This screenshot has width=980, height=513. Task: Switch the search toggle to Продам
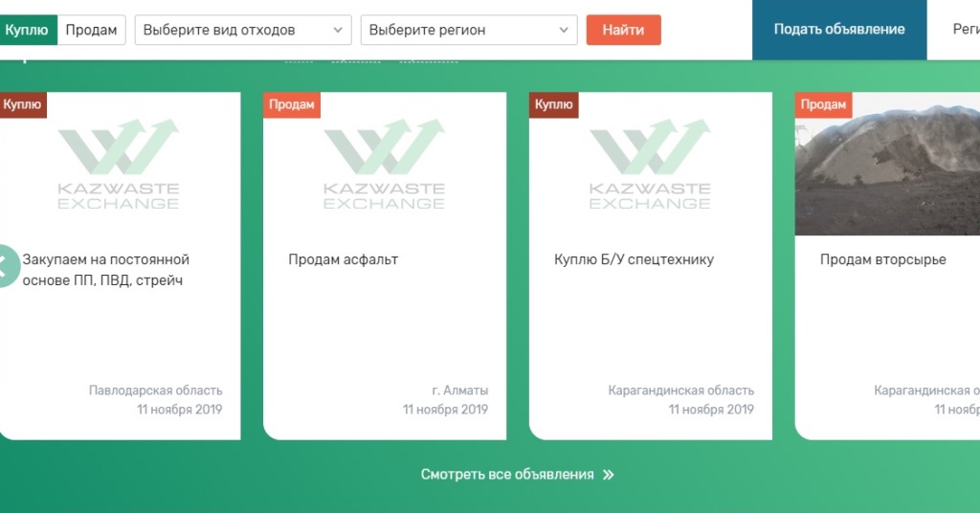pyautogui.click(x=91, y=30)
